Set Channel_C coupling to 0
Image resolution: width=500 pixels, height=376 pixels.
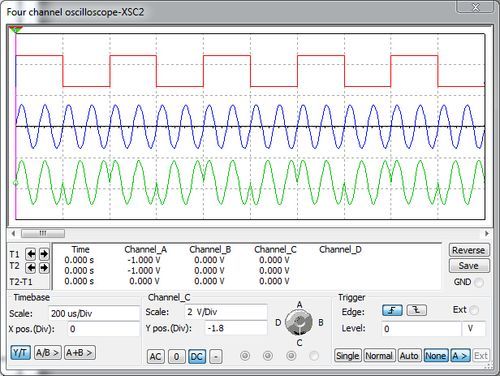click(x=176, y=356)
